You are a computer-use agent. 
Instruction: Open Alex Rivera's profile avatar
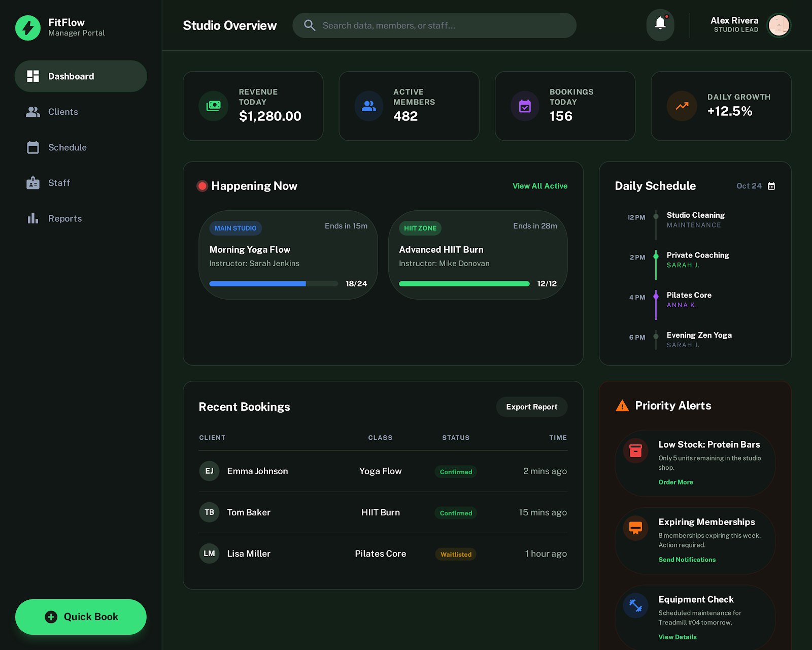(x=778, y=25)
